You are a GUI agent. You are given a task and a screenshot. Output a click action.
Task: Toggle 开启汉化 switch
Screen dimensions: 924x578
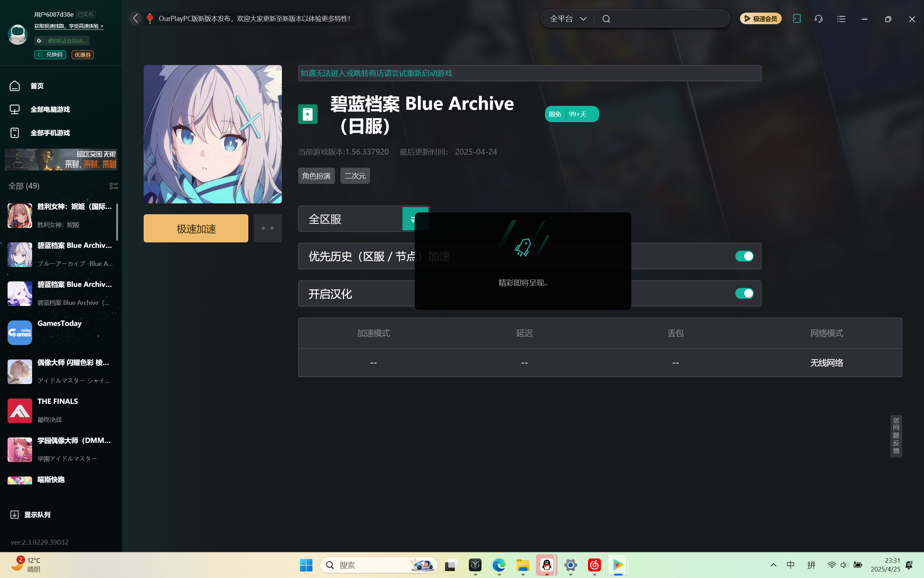744,293
